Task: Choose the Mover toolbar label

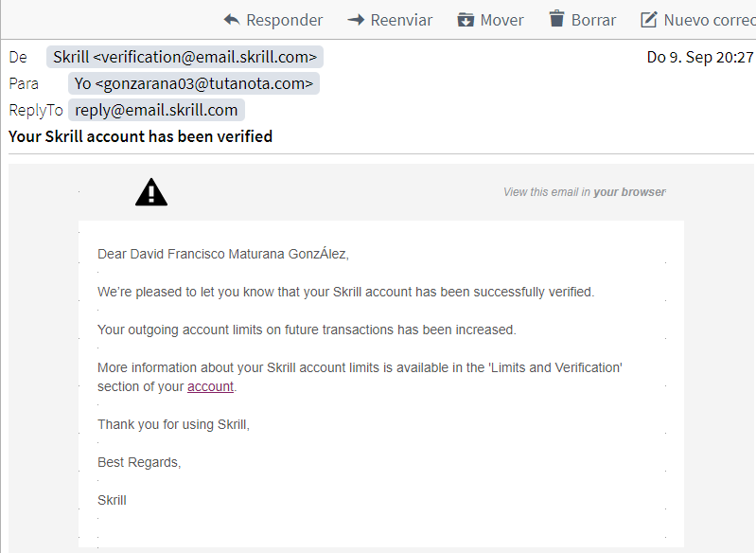Action: pyautogui.click(x=501, y=20)
